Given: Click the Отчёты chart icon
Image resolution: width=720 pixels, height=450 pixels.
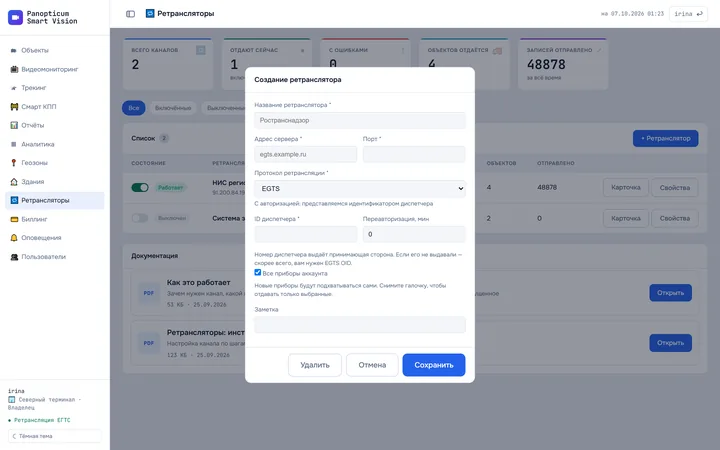Looking at the screenshot, I should (14, 125).
